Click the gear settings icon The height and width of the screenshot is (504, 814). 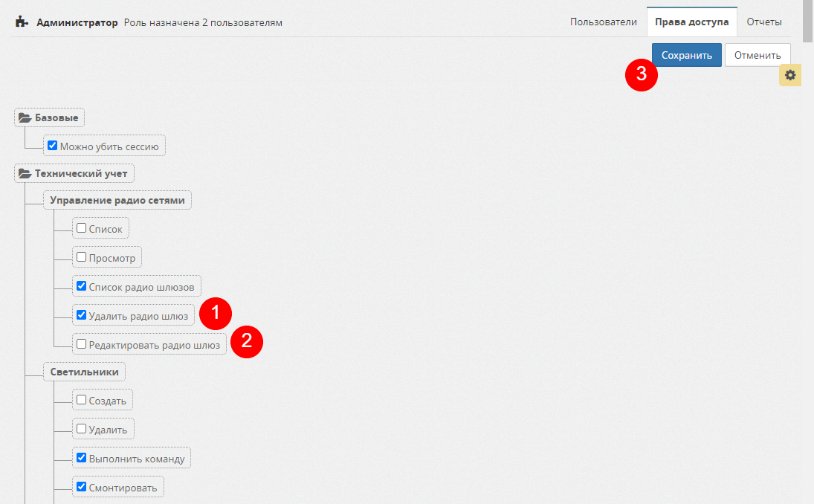789,75
